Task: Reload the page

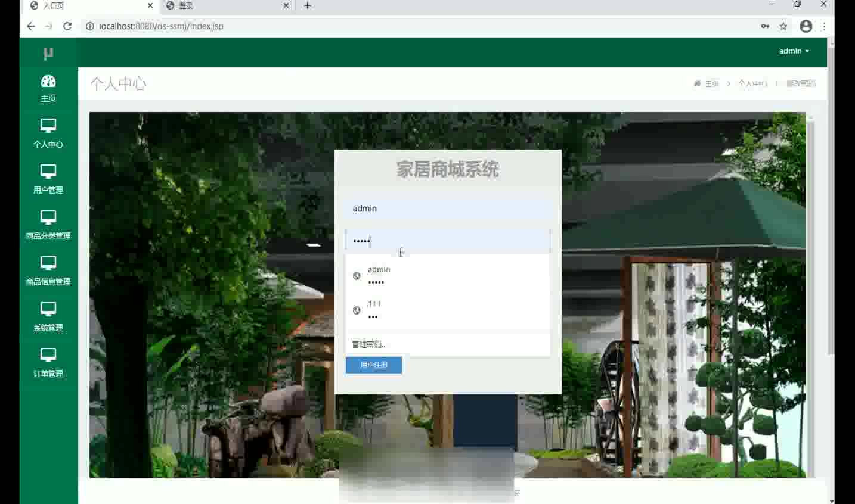Action: click(x=67, y=26)
